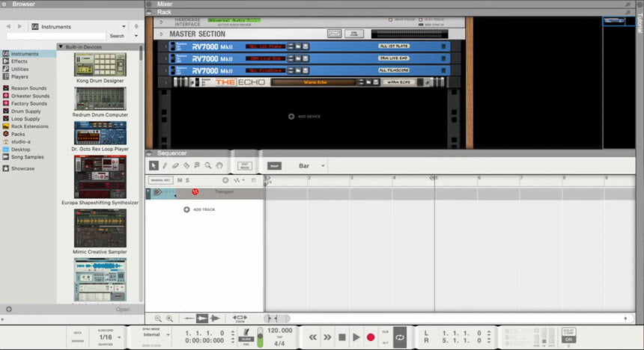Select the arrow Selection tool in Sequencer
This screenshot has width=644, height=350.
154,165
